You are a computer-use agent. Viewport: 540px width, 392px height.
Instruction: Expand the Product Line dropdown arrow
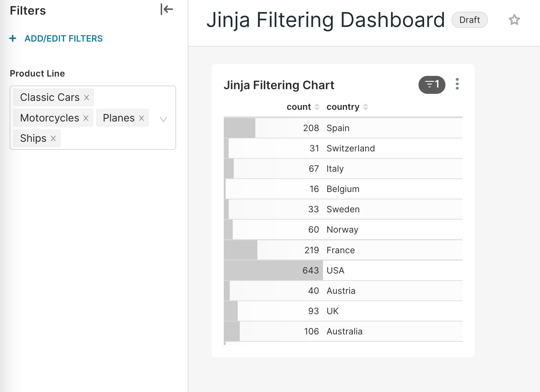click(x=163, y=119)
